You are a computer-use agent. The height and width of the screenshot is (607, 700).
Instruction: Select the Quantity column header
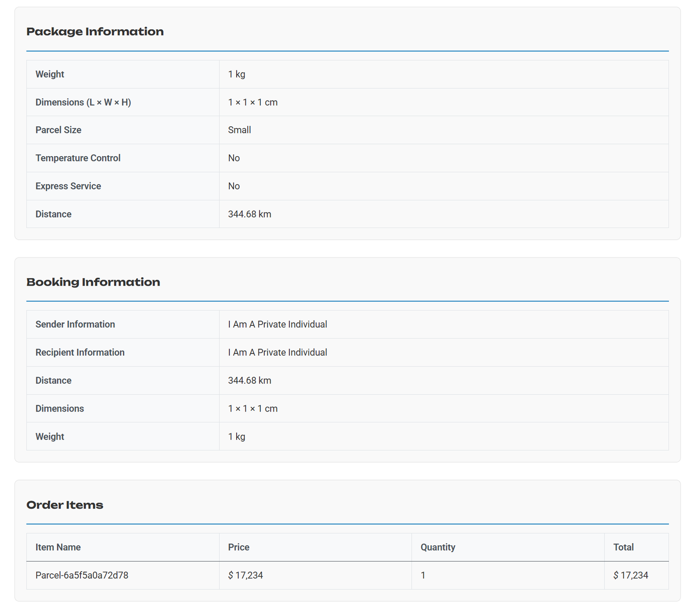pyautogui.click(x=438, y=547)
